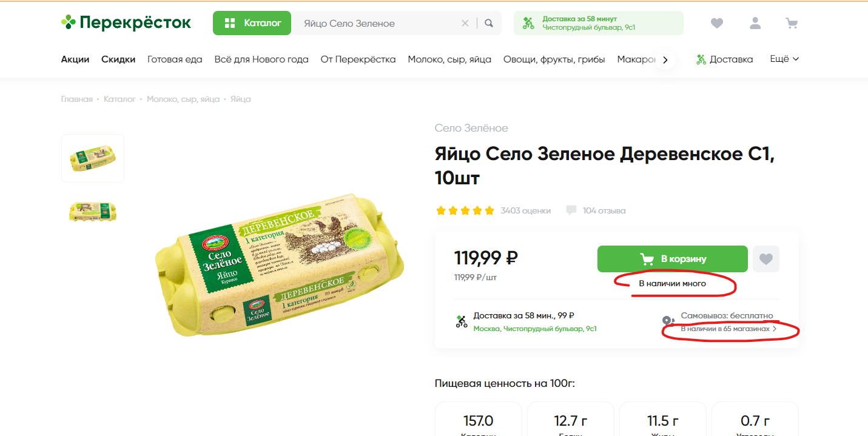
Task: Expand the Ещё dropdown menu
Action: pyautogui.click(x=784, y=59)
